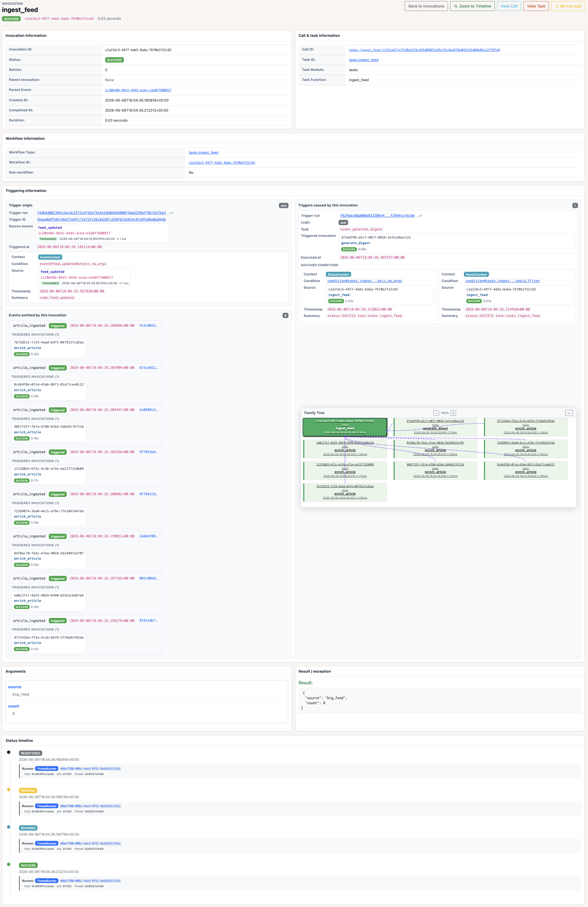Select Family Tree node 72289074-3ba0 enrich_article

click(526, 449)
